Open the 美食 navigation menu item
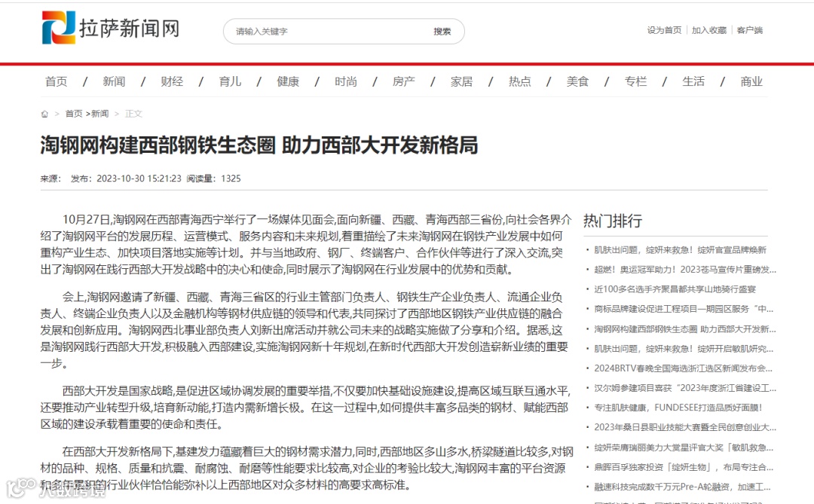Image resolution: width=814 pixels, height=504 pixels. pos(577,81)
